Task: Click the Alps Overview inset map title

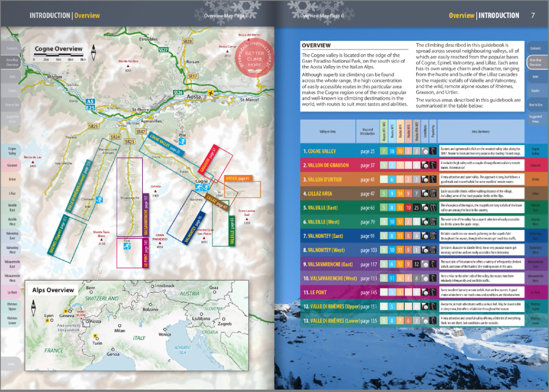Action: point(53,290)
